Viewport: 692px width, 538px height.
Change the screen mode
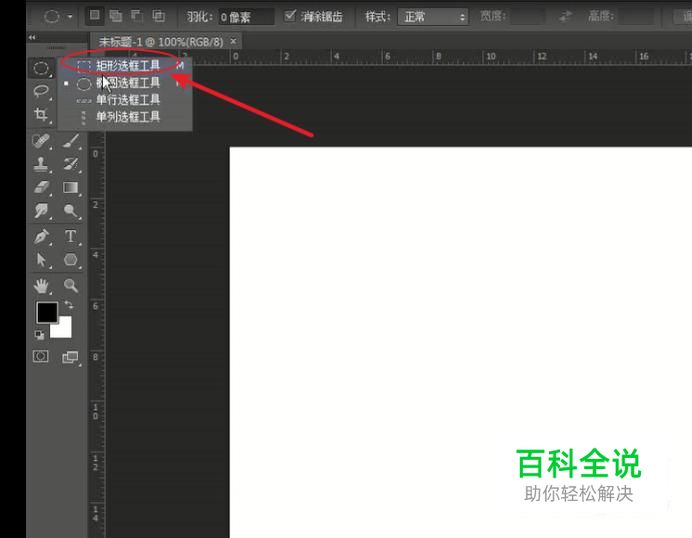(x=70, y=357)
